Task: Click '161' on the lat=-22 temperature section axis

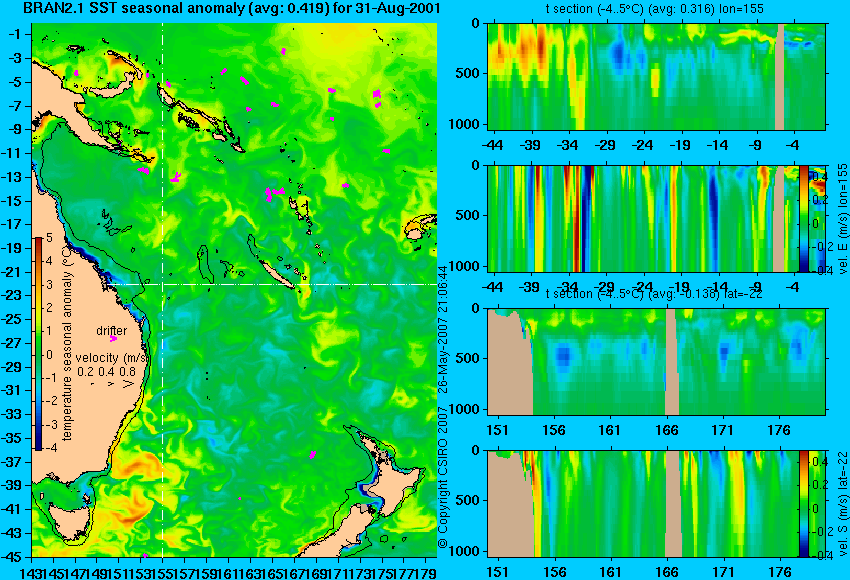Action: click(609, 430)
